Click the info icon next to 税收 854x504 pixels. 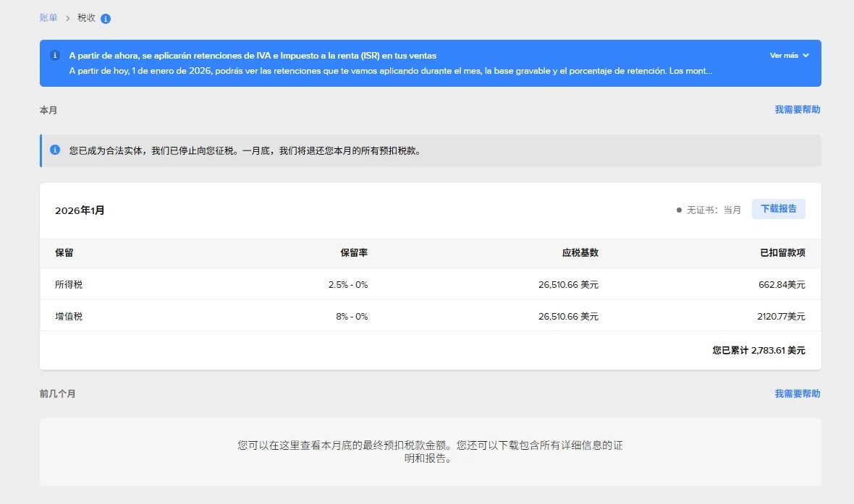click(106, 19)
